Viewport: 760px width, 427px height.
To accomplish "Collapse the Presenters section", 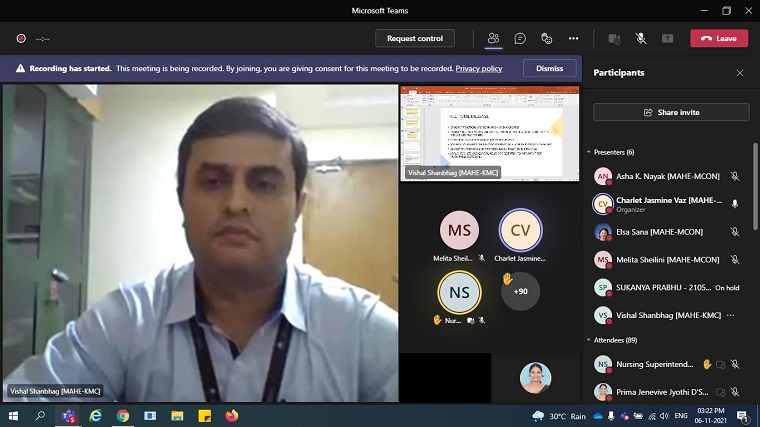I will [589, 152].
